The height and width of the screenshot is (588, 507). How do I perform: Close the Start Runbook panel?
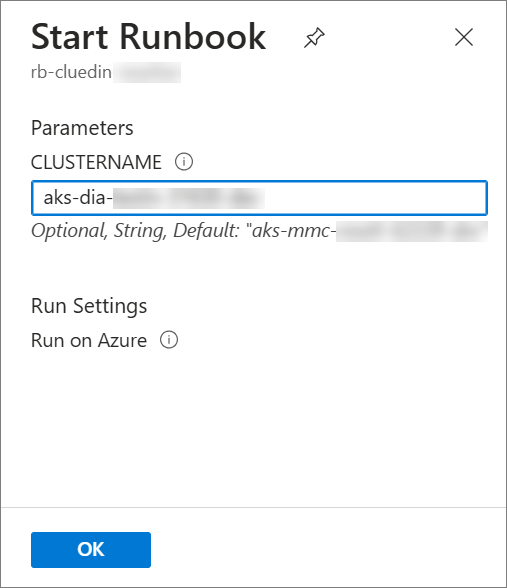point(464,37)
